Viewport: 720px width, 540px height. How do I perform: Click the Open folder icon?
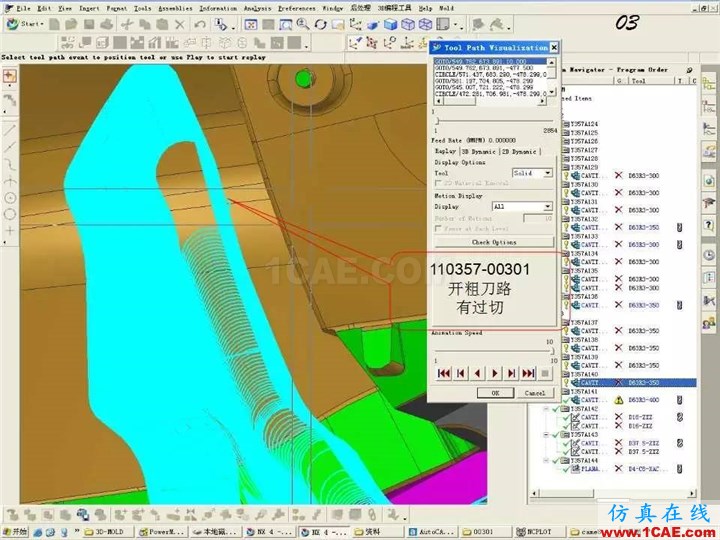tap(71, 24)
